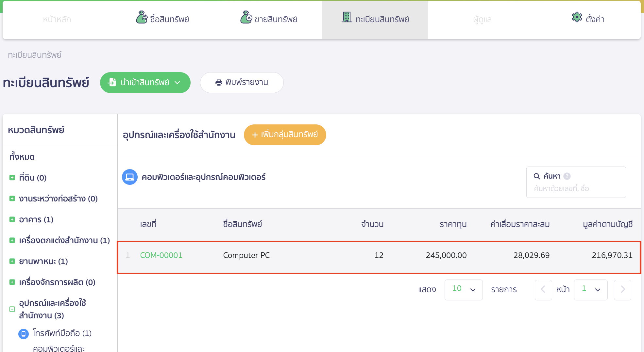Click the laptop icon beside คอมพิวเตอร์และอุปกรณ์คอมพิวเตอร์
The image size is (644, 352).
130,177
